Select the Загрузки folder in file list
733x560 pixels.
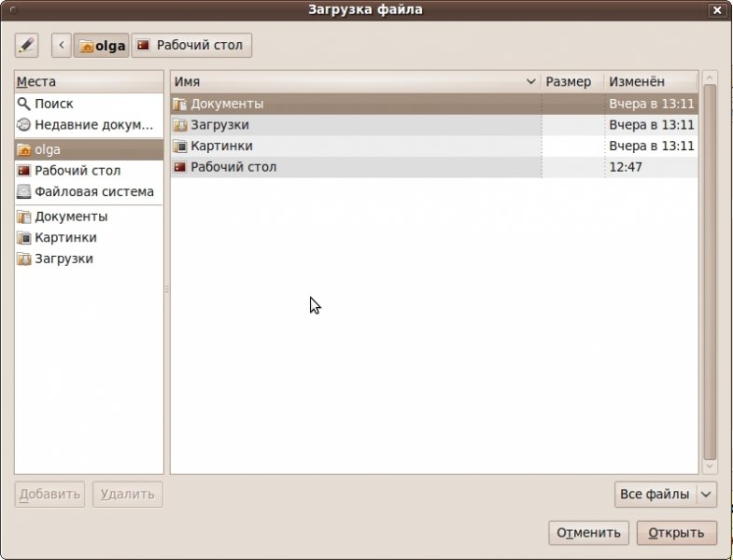(x=434, y=125)
